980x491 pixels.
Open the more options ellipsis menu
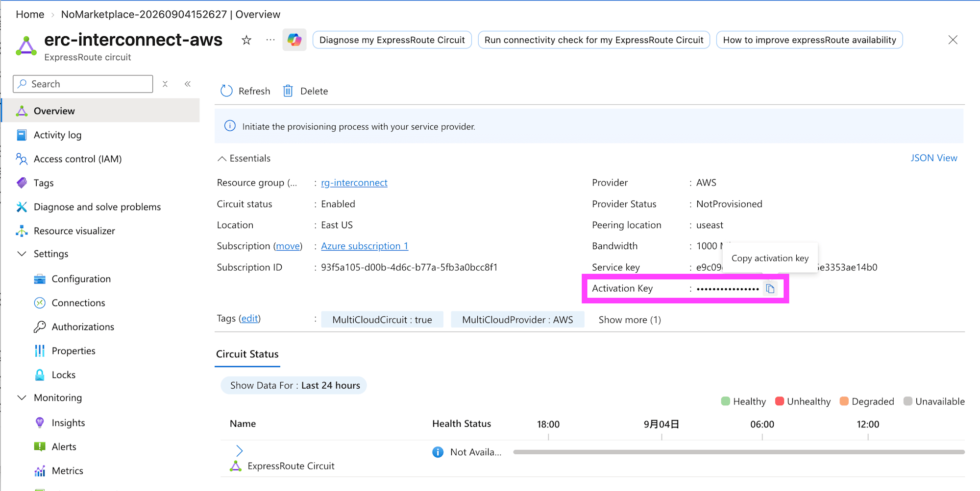[270, 40]
